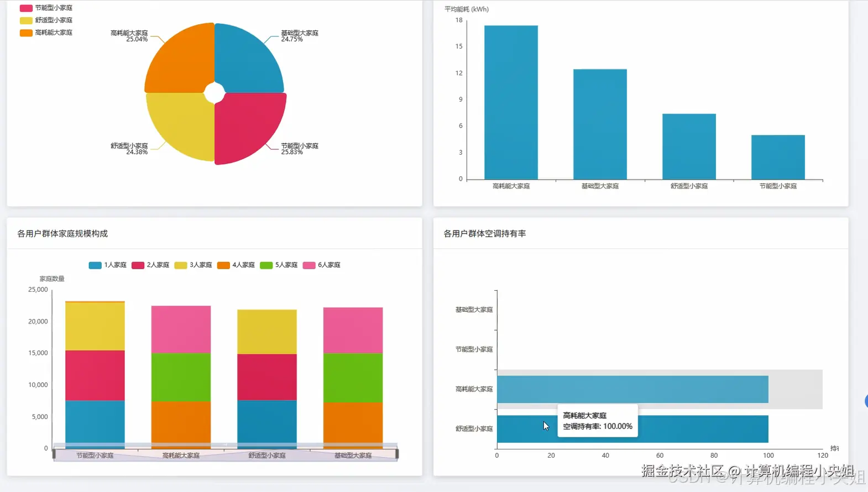Click the 家庭数量 y-axis title

pyautogui.click(x=52, y=279)
